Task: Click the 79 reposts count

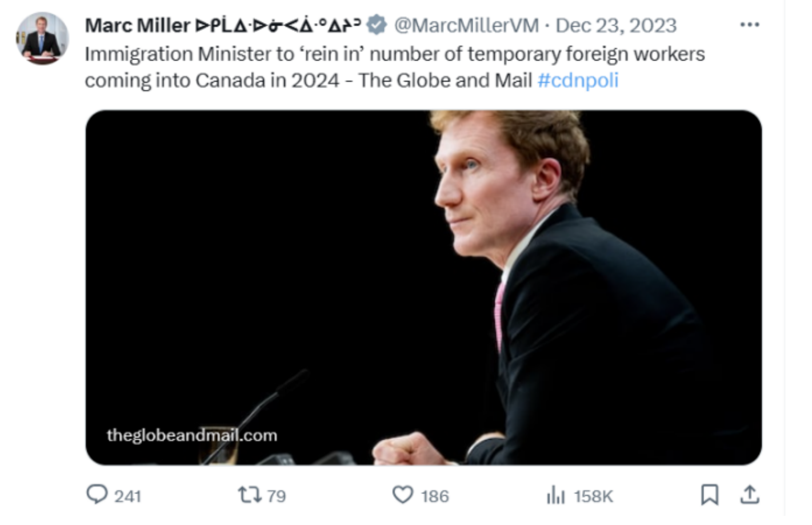Action: (x=276, y=496)
